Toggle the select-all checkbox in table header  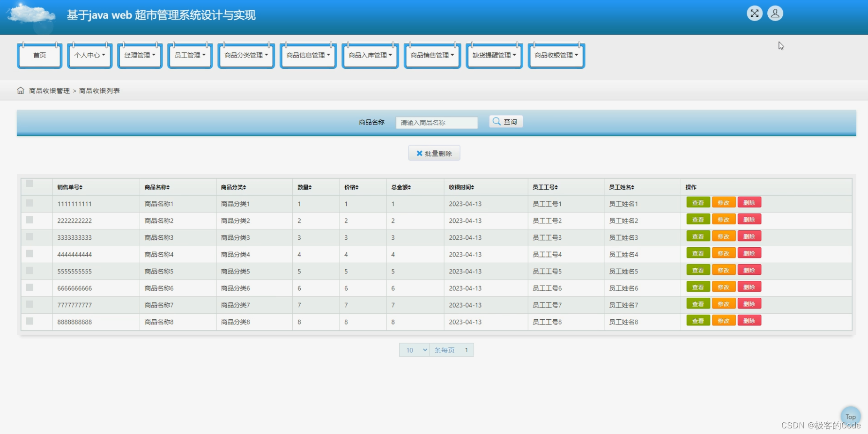[30, 184]
